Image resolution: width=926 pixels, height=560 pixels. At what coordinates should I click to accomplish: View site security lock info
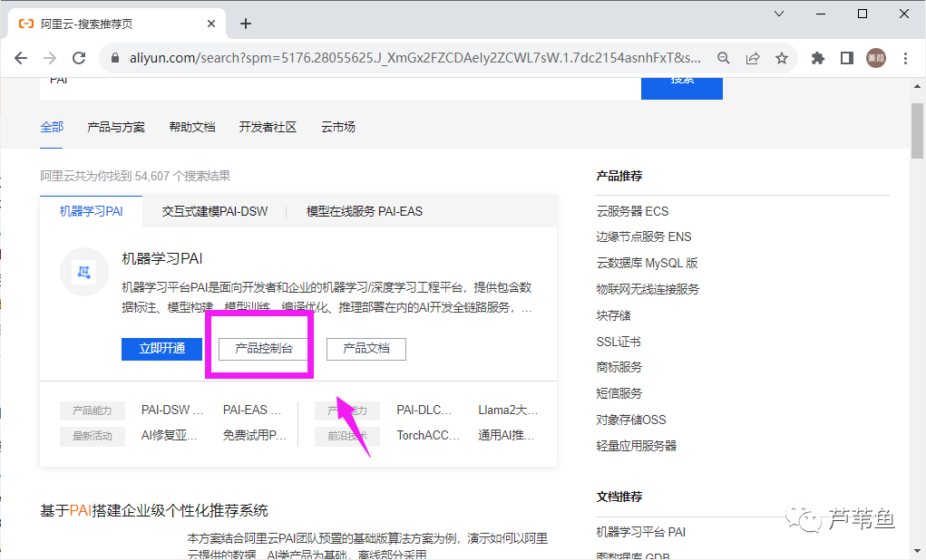point(115,58)
